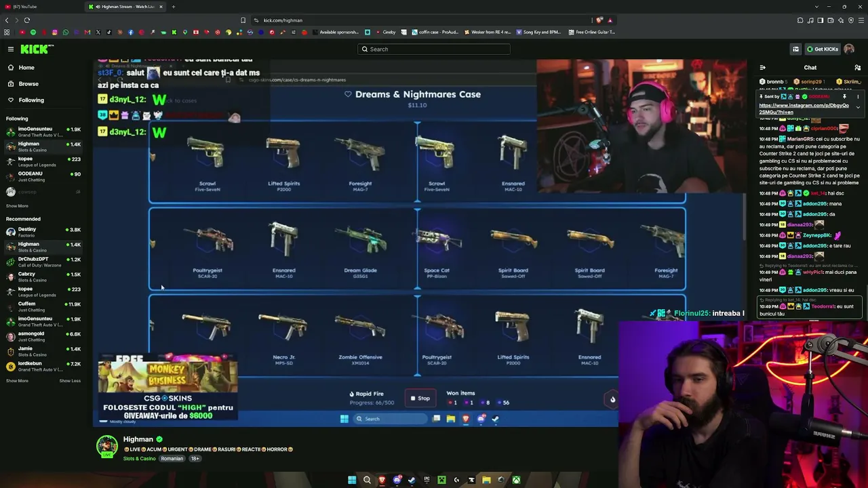Click the Stop button in stream
This screenshot has width=868, height=488.
(x=420, y=399)
